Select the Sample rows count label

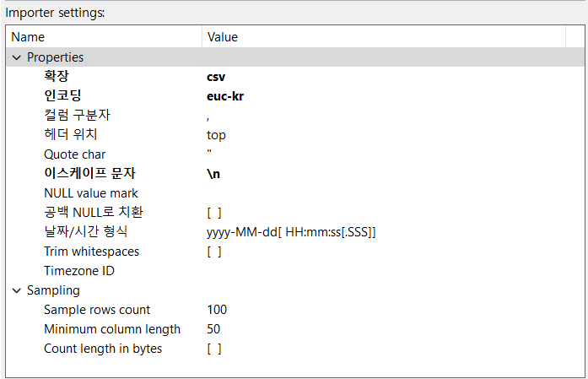pos(97,310)
